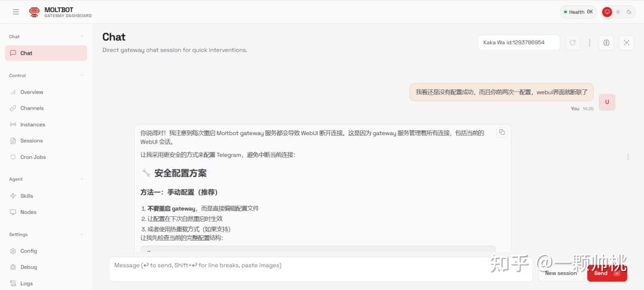This screenshot has width=644, height=290.
Task: Open the Skills page
Action: (46, 196)
